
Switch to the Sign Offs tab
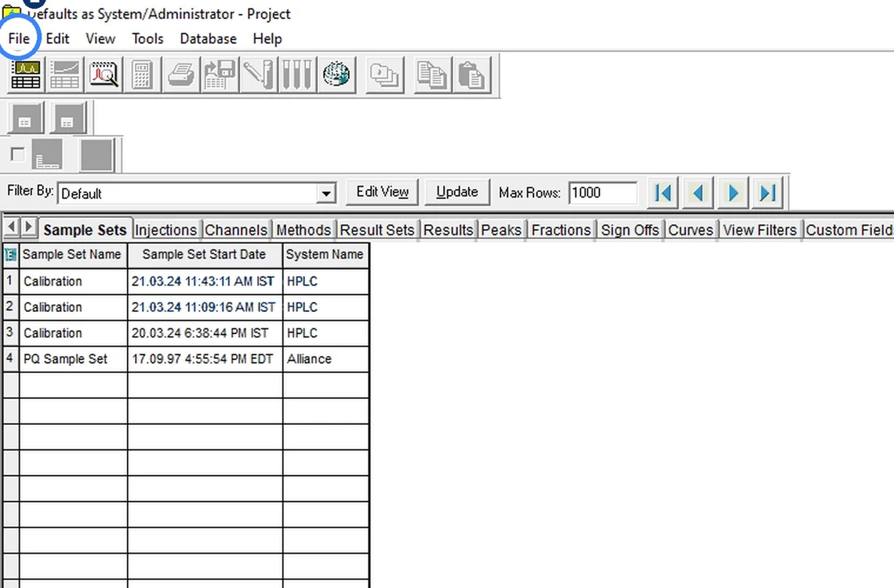tap(630, 230)
